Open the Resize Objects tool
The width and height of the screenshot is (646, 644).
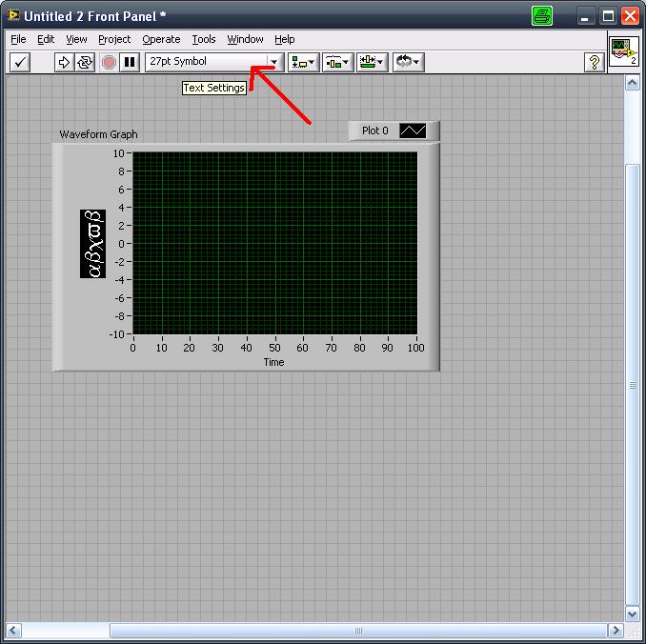pyautogui.click(x=372, y=62)
